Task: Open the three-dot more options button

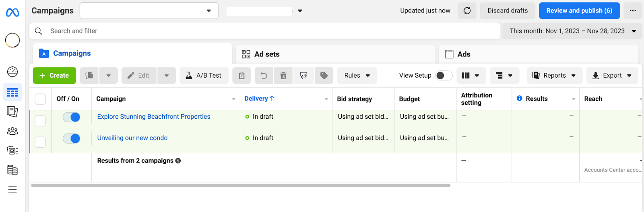Action: tap(633, 11)
